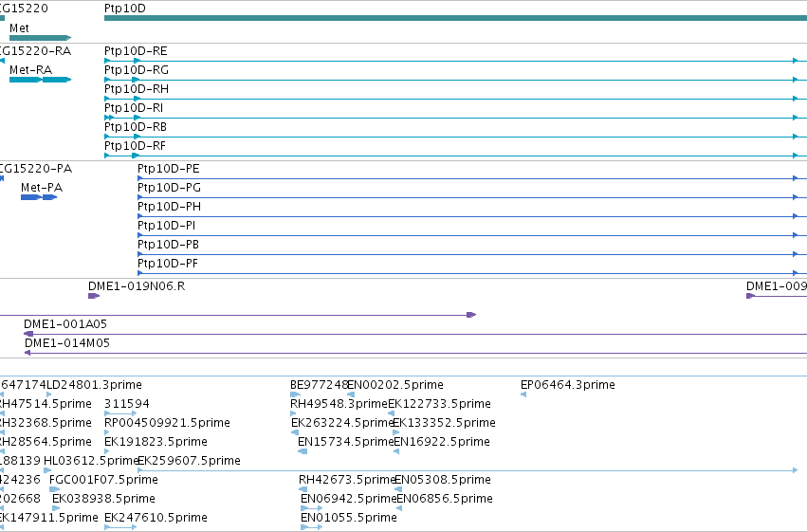The height and width of the screenshot is (532, 807).
Task: Select the RH49548.3prime EST label
Action: tap(339, 404)
